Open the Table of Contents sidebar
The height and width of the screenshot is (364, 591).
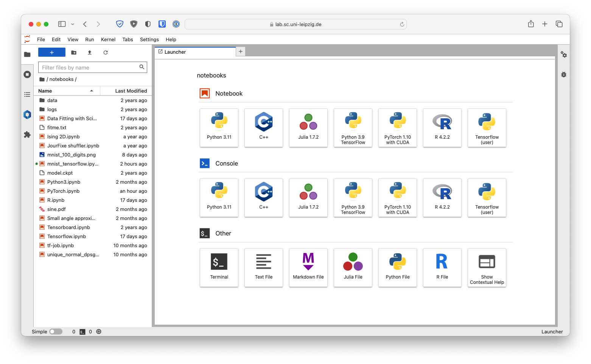point(27,94)
